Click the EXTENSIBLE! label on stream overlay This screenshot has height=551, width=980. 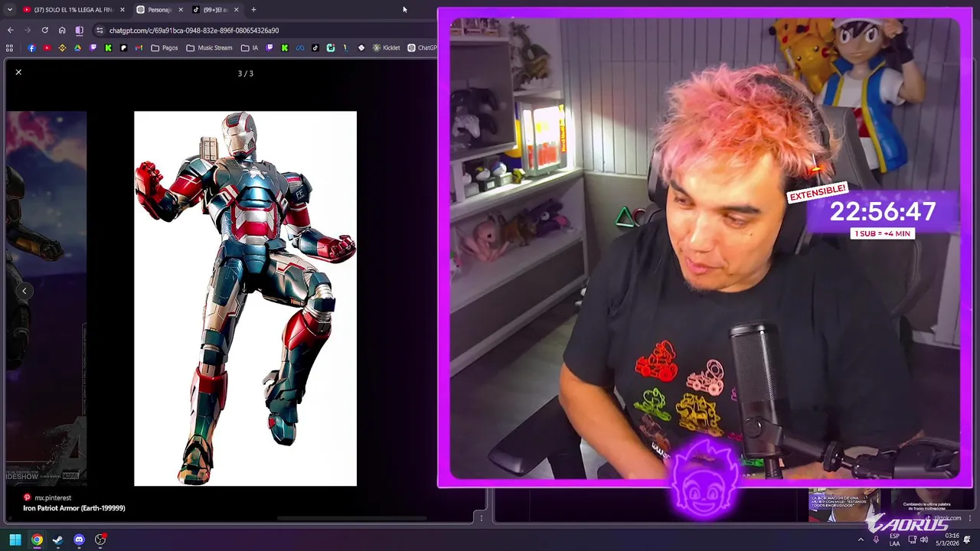pyautogui.click(x=817, y=193)
